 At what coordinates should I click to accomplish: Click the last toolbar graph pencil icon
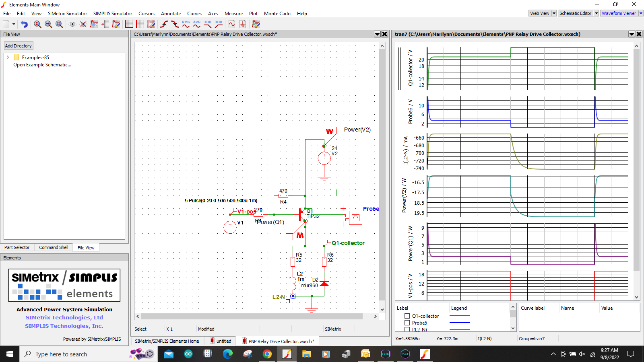click(x=256, y=24)
